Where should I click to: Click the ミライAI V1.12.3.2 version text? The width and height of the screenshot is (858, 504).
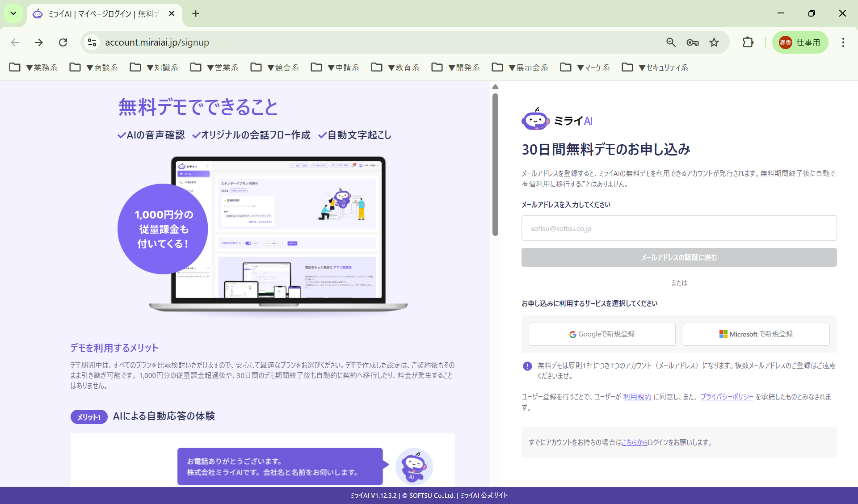point(374,496)
